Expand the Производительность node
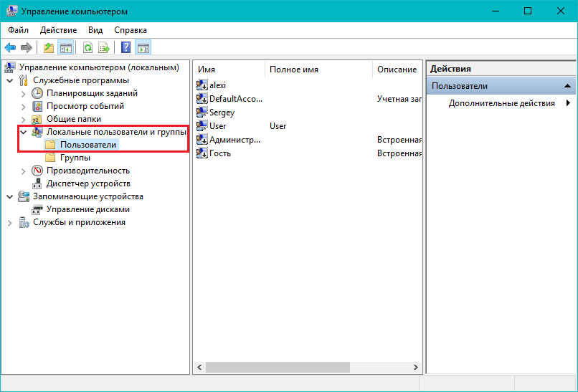 (24, 171)
